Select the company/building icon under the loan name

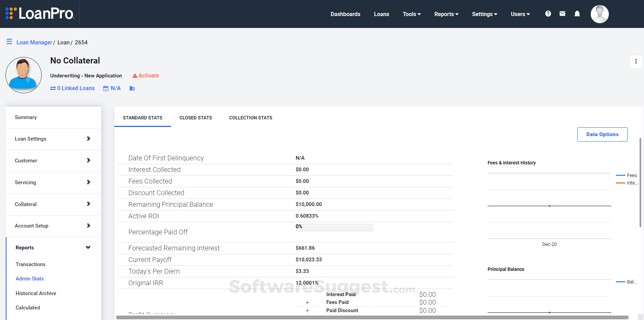132,88
